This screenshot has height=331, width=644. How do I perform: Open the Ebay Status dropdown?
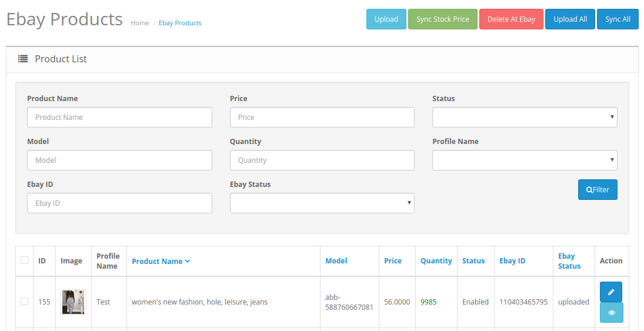322,203
